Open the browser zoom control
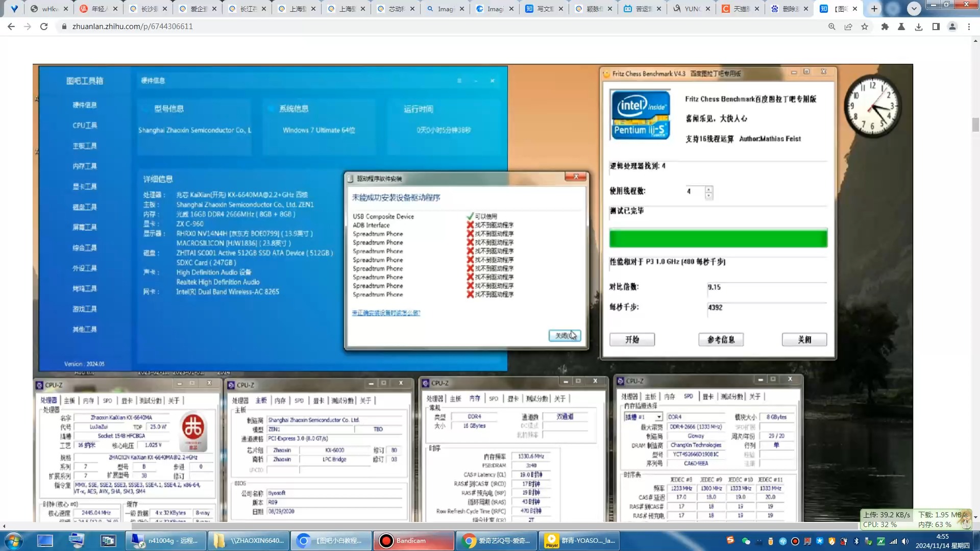 [x=832, y=27]
